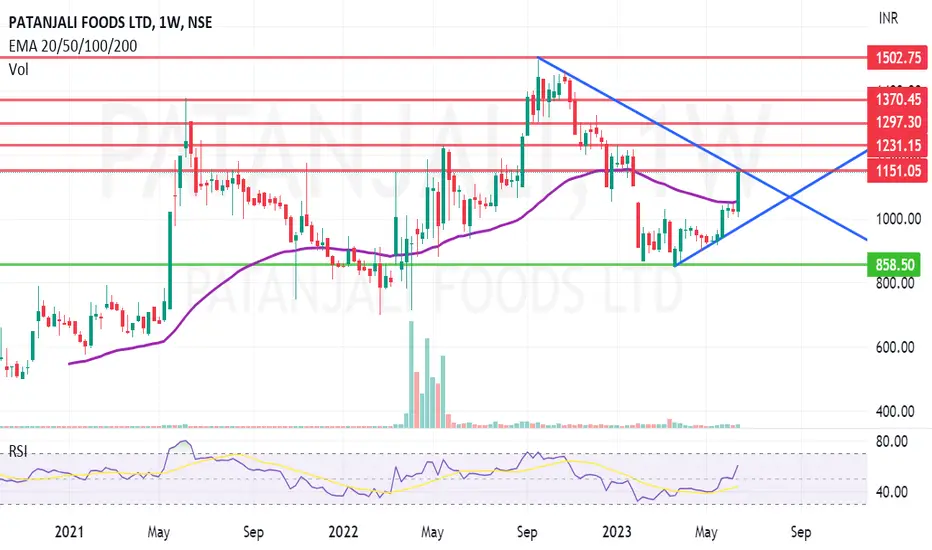Screen dimensions: 932x550
Task: Click the PATANJALI FOODS LTD symbol title
Action: 110,23
